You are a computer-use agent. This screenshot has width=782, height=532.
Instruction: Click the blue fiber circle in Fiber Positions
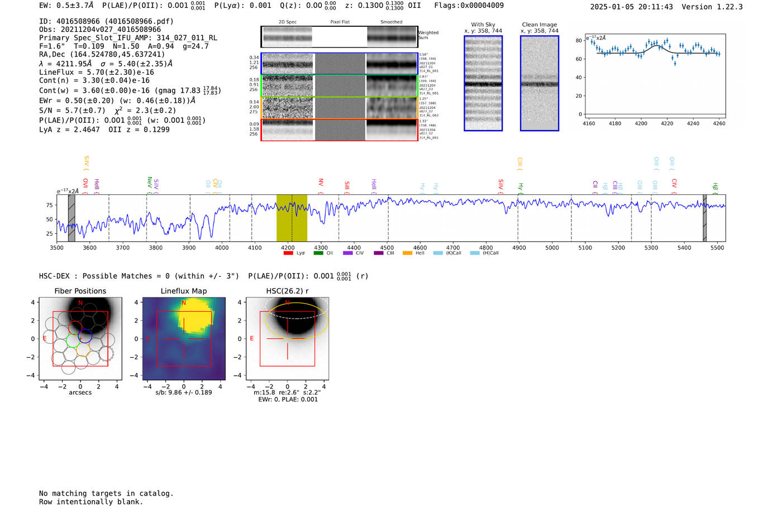pyautogui.click(x=85, y=337)
